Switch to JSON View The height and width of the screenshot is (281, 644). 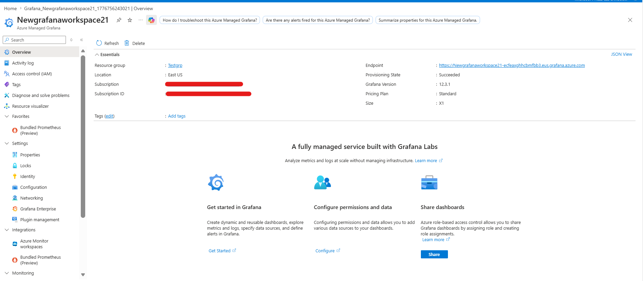621,54
